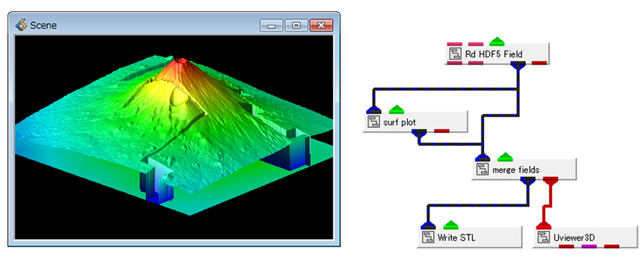Image resolution: width=644 pixels, height=261 pixels.
Task: Click the Scene window title icon
Action: click(21, 25)
